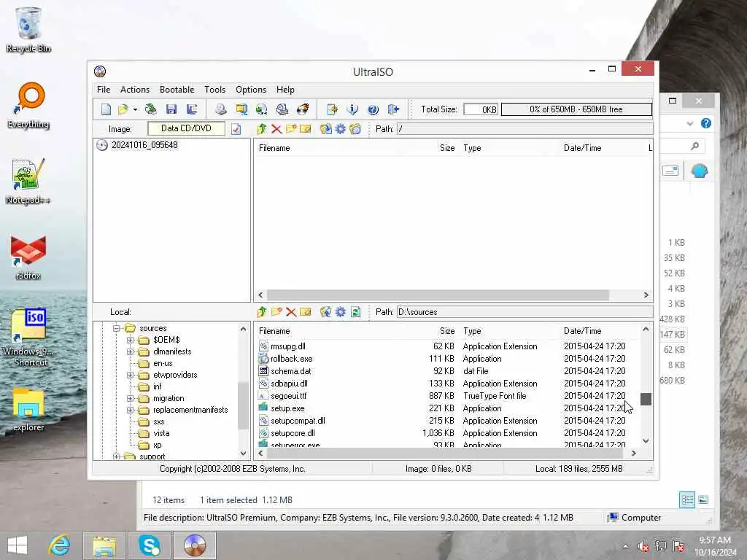Click the Exit door icon in toolbar
The image size is (747, 560).
pyautogui.click(x=393, y=109)
